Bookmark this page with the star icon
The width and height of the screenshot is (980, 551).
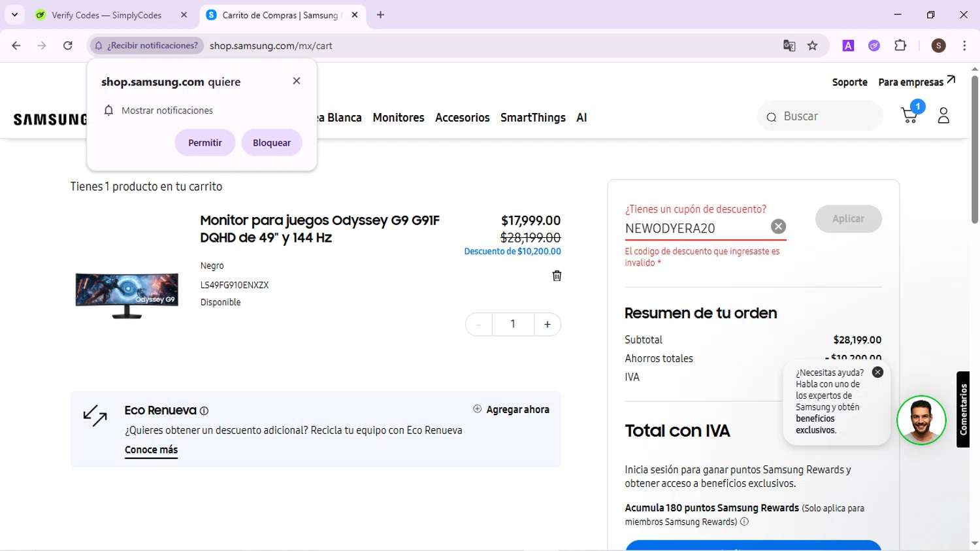click(x=812, y=46)
